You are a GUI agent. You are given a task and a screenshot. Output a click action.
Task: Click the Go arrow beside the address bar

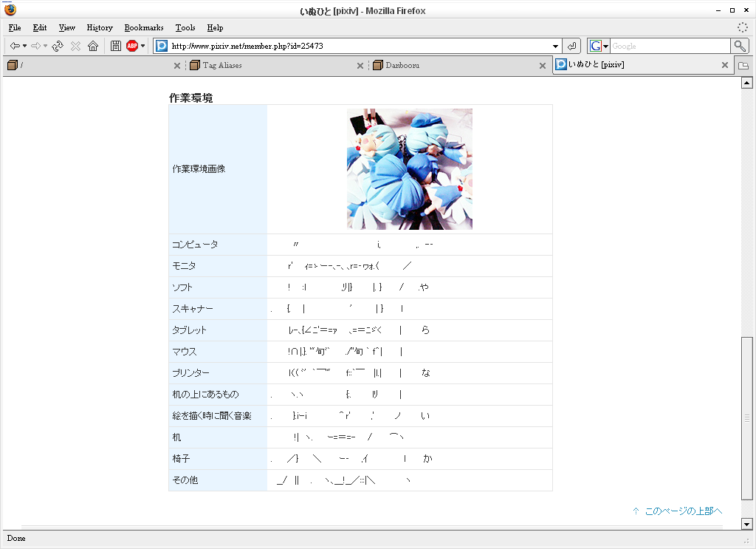point(572,45)
